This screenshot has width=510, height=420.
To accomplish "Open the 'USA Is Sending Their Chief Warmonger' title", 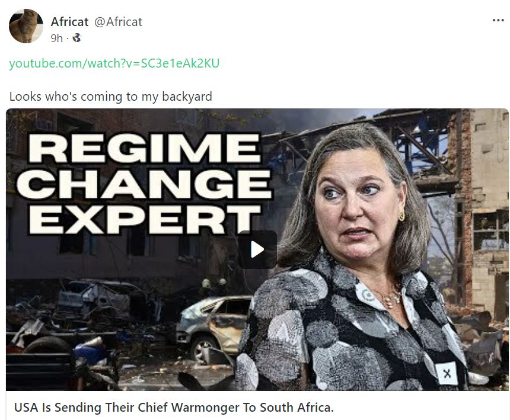I will click(174, 408).
